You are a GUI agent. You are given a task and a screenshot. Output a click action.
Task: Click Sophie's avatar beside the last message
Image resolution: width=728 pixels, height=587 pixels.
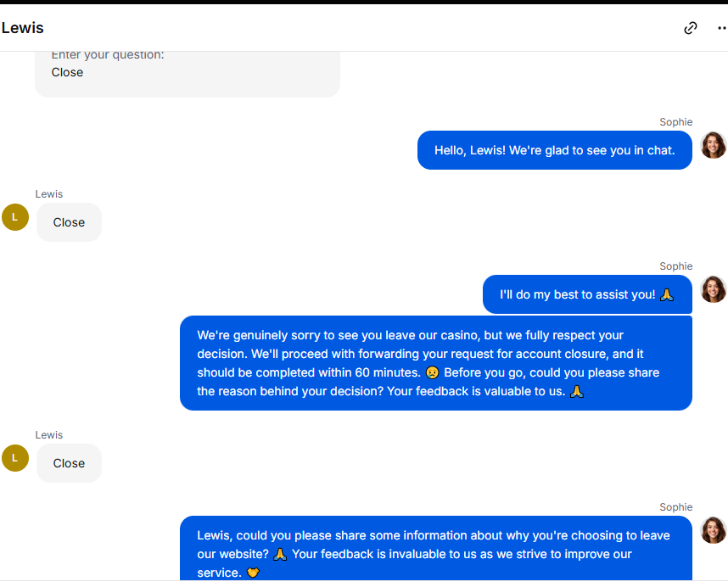pos(713,530)
